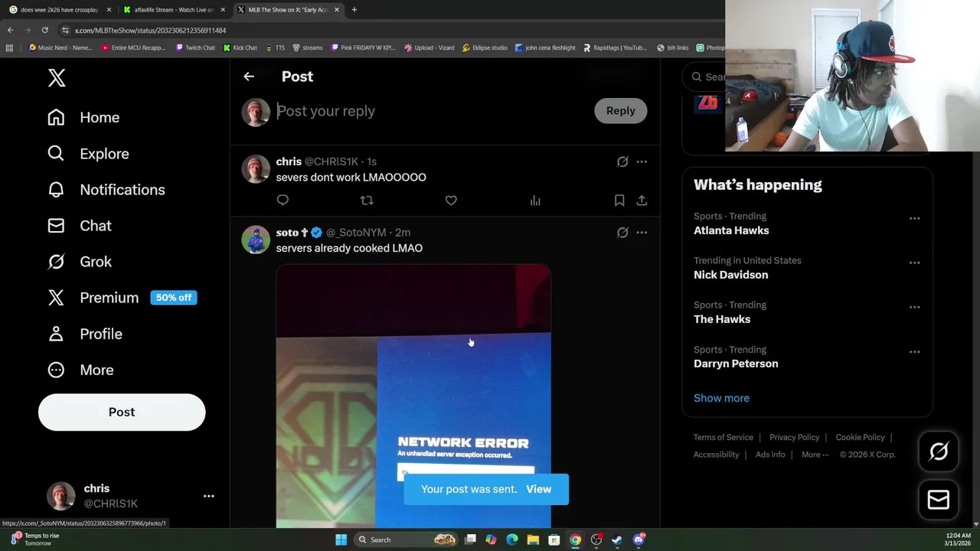Open Ads info footer link
This screenshot has width=980, height=551.
[x=770, y=455]
